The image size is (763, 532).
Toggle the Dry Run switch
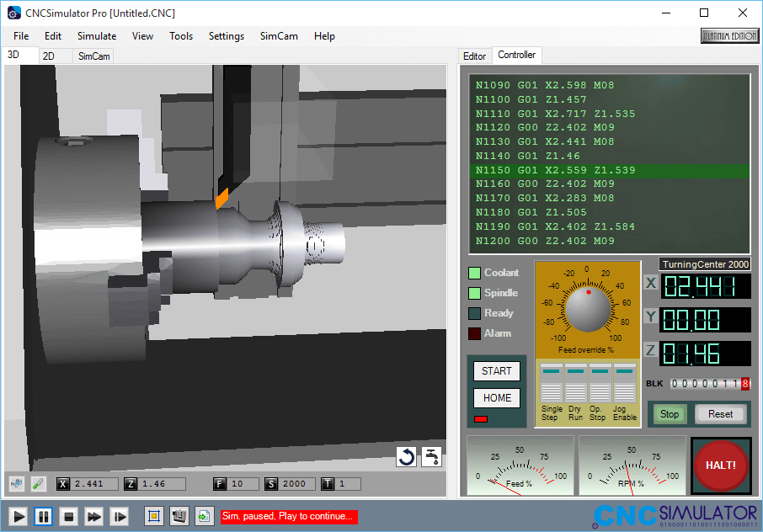pyautogui.click(x=576, y=382)
